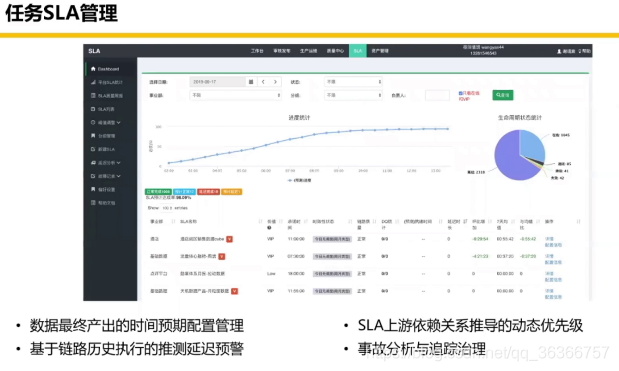
Task: Click red V badge in 11:00:00 row
Action: [229, 239]
